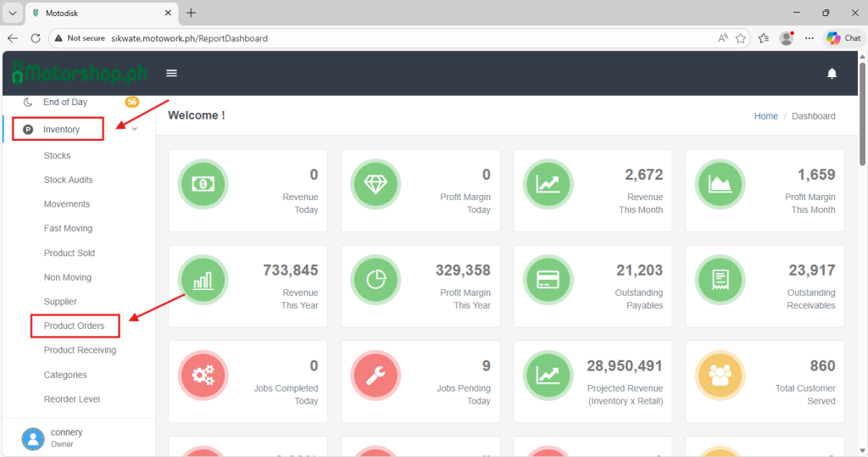Image resolution: width=868 pixels, height=457 pixels.
Task: Open the browser tab list dropdown
Action: (x=13, y=13)
